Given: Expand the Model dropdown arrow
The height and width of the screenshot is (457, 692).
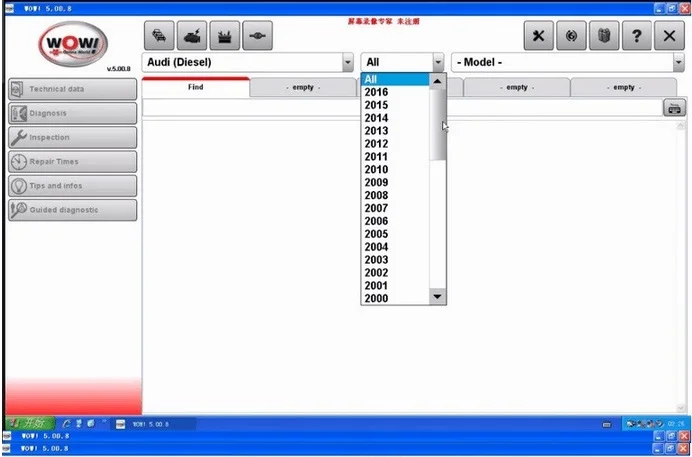Looking at the screenshot, I should coord(678,63).
